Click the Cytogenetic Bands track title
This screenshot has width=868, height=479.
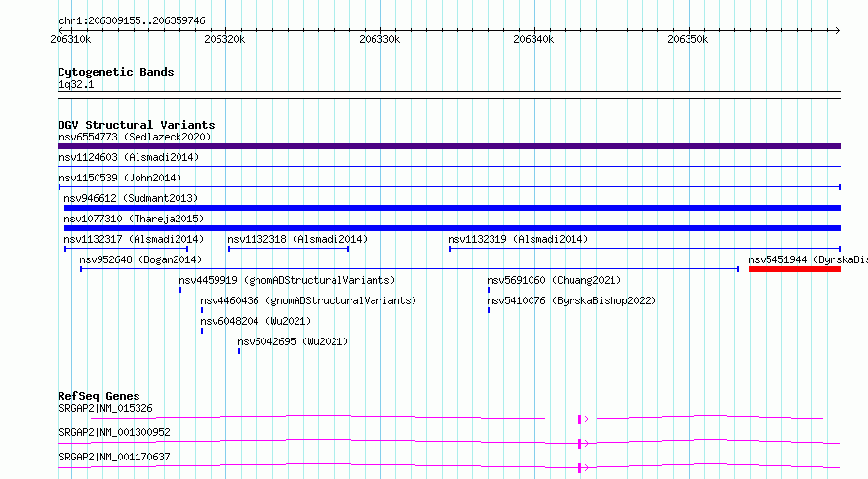[116, 72]
